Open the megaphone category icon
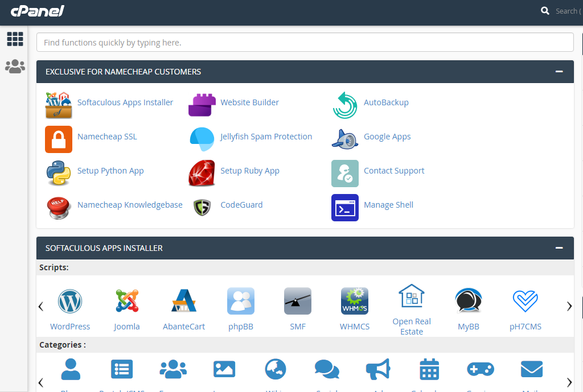The width and height of the screenshot is (583, 392). tap(378, 369)
